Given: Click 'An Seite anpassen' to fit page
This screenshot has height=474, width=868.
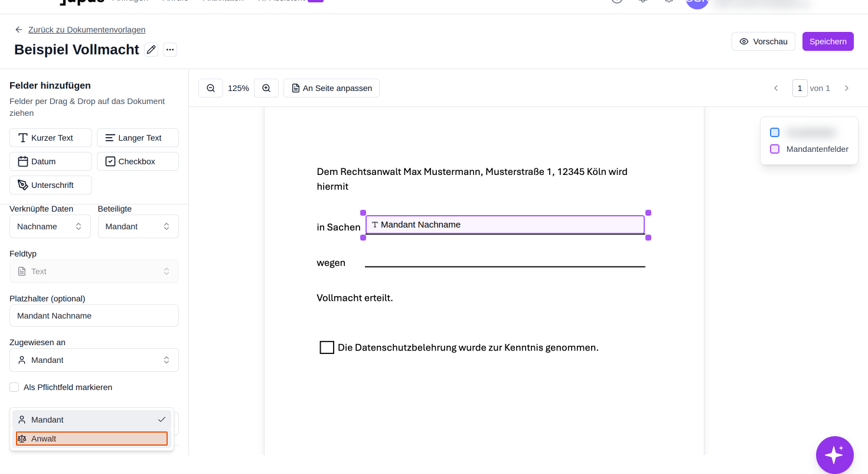Looking at the screenshot, I should pyautogui.click(x=331, y=88).
